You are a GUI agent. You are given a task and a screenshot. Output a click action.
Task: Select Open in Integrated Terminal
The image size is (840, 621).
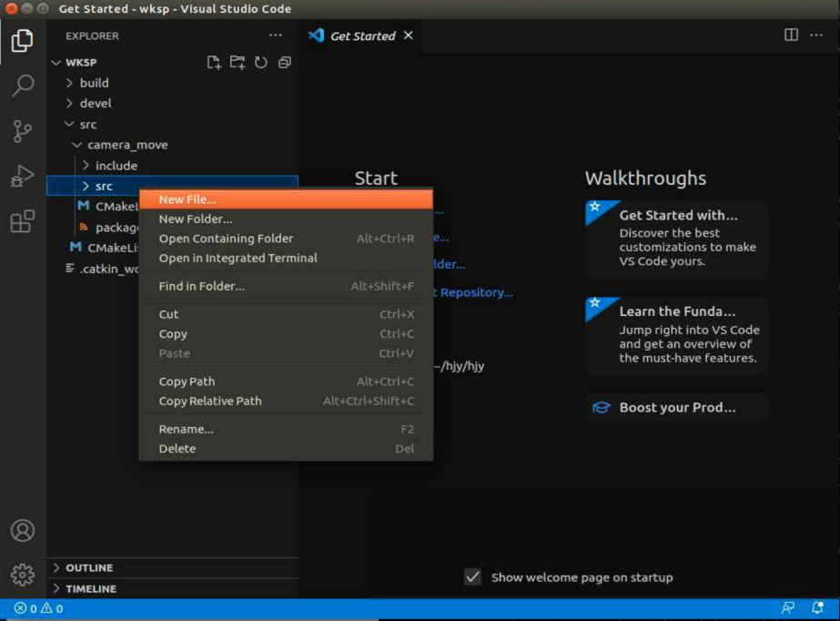click(286, 259)
